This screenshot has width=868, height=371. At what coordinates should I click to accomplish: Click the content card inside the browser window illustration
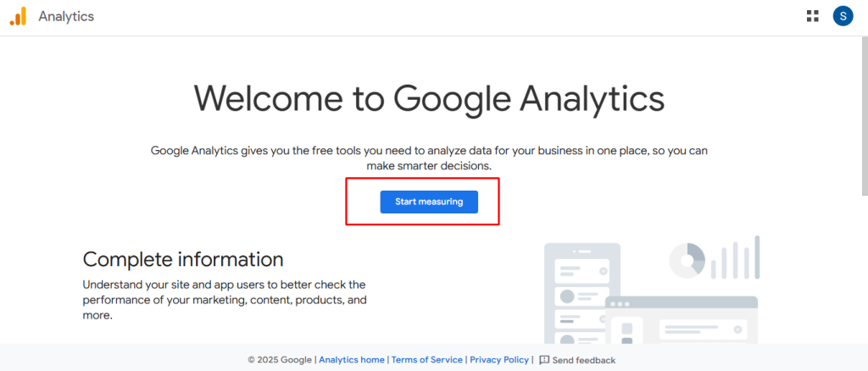(702, 329)
